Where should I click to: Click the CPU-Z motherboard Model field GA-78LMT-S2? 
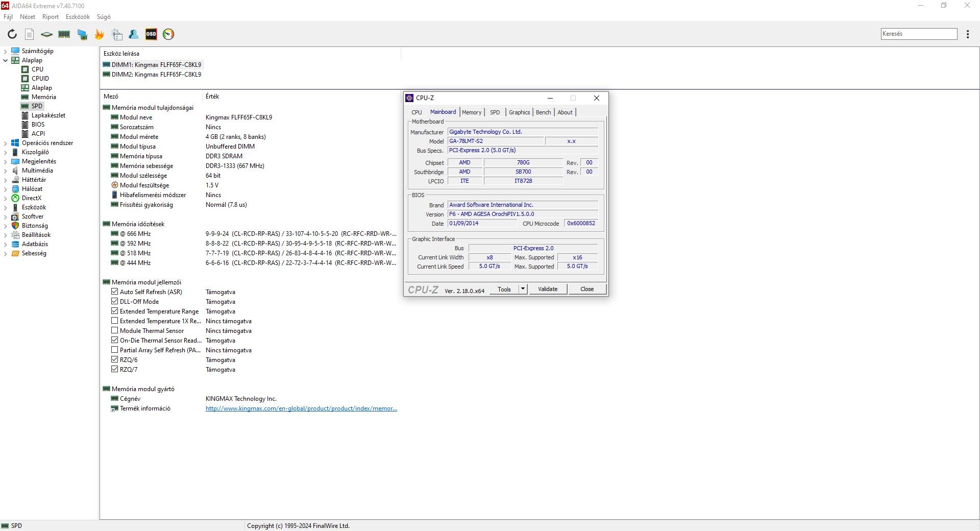(495, 141)
